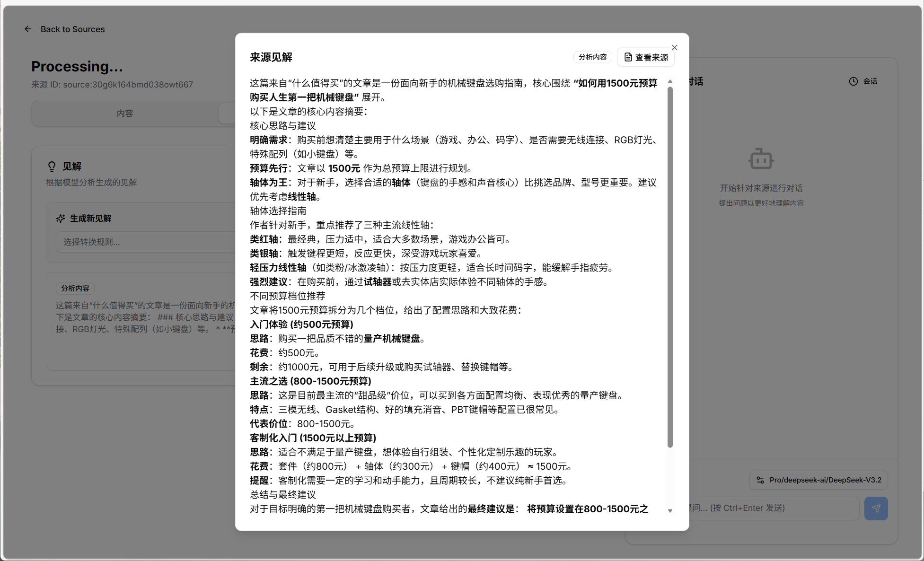Click the 查看来源 document icon
Image resolution: width=924 pixels, height=561 pixels.
click(628, 57)
